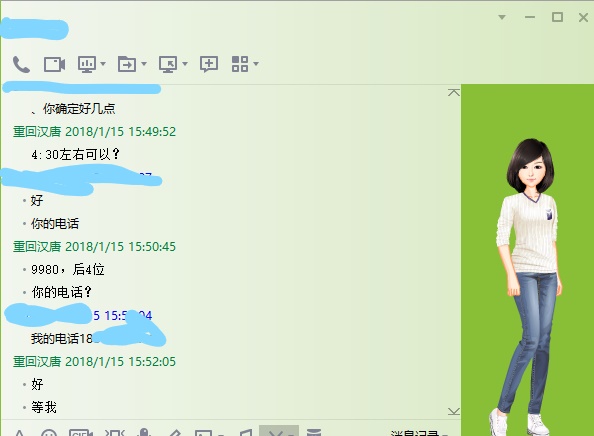Minimize the chat window
Viewport: 594px width, 436px height.
click(530, 17)
